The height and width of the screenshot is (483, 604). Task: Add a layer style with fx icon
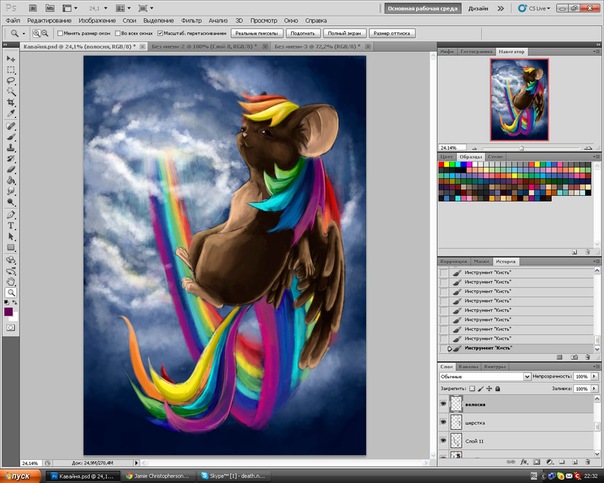tap(524, 461)
